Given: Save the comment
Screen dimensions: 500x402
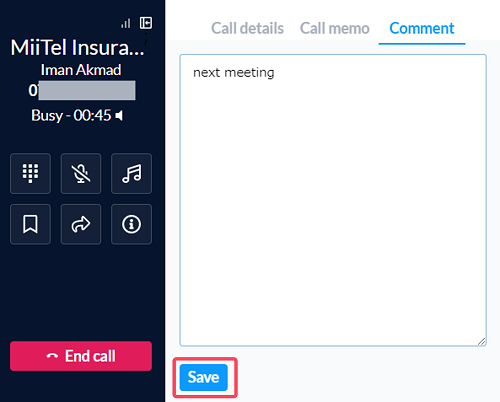Looking at the screenshot, I should 204,377.
